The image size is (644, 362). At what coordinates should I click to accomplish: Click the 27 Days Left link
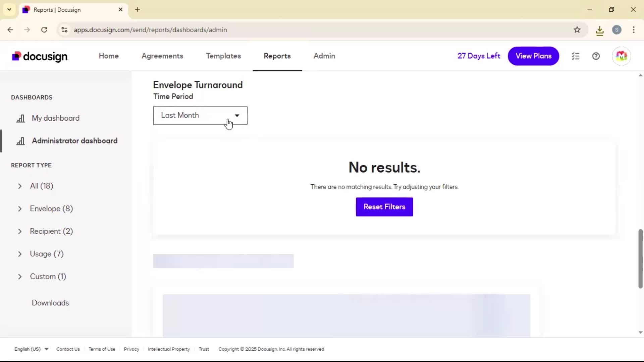(x=479, y=56)
